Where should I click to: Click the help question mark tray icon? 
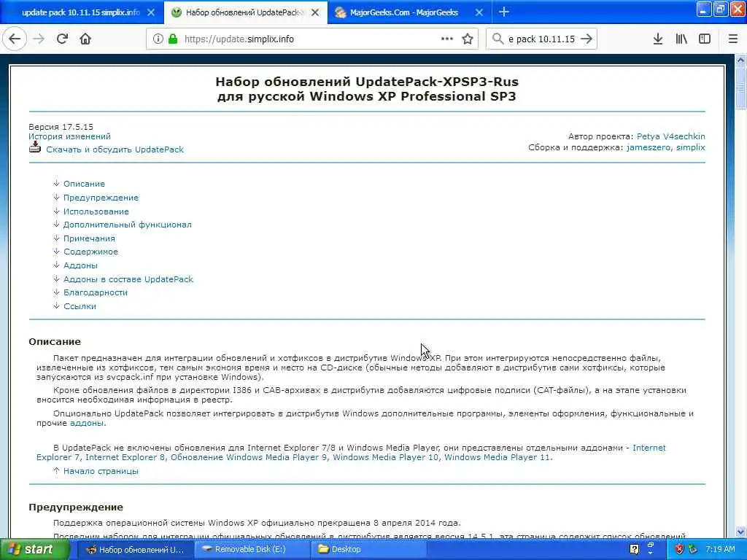[x=634, y=550]
